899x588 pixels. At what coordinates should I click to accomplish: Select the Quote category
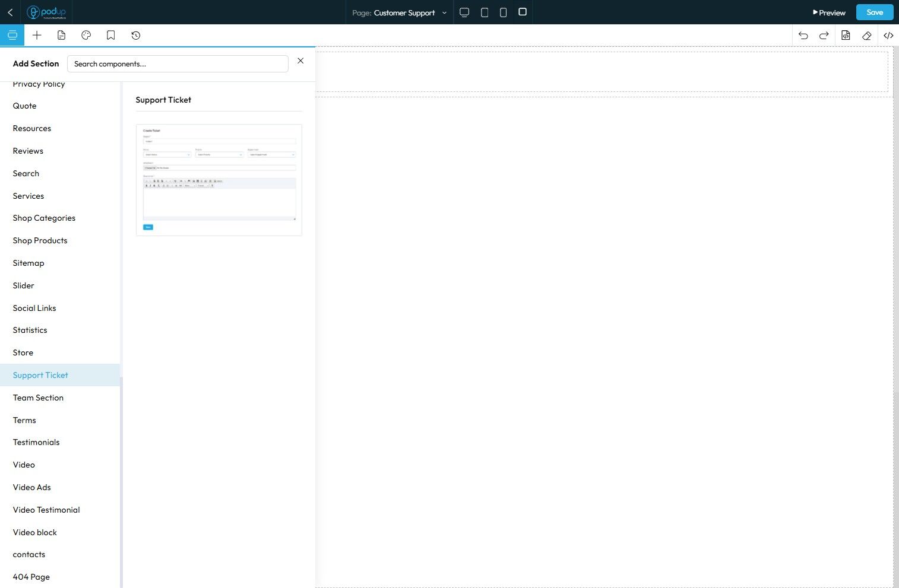pos(24,106)
